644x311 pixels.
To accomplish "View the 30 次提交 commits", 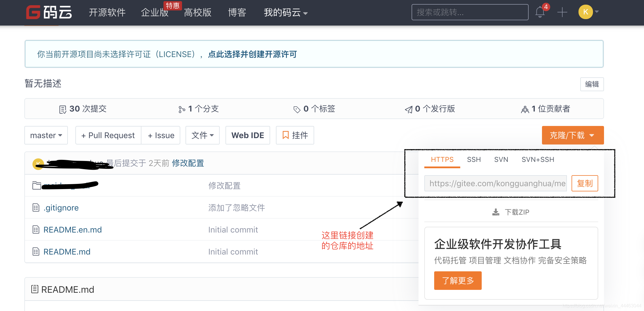I will pyautogui.click(x=83, y=109).
